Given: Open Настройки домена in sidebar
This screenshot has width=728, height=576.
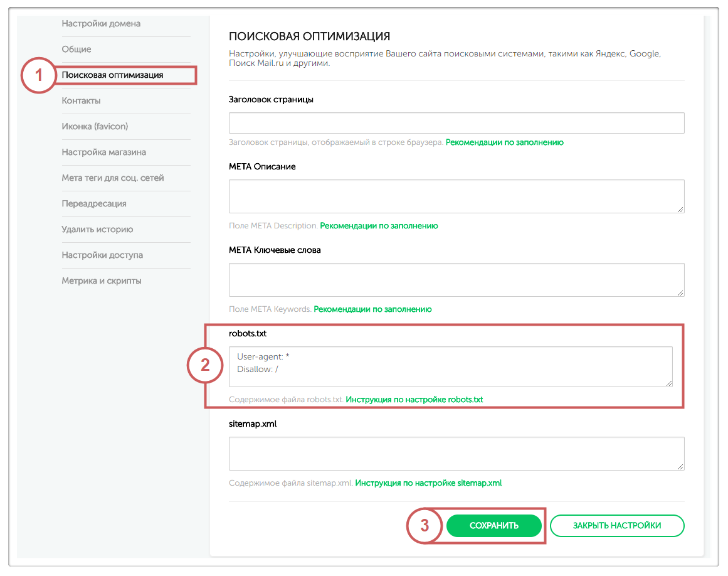Looking at the screenshot, I should pos(101,24).
